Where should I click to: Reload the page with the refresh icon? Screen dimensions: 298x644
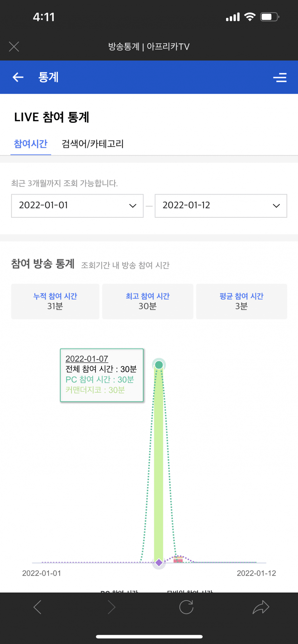click(186, 607)
